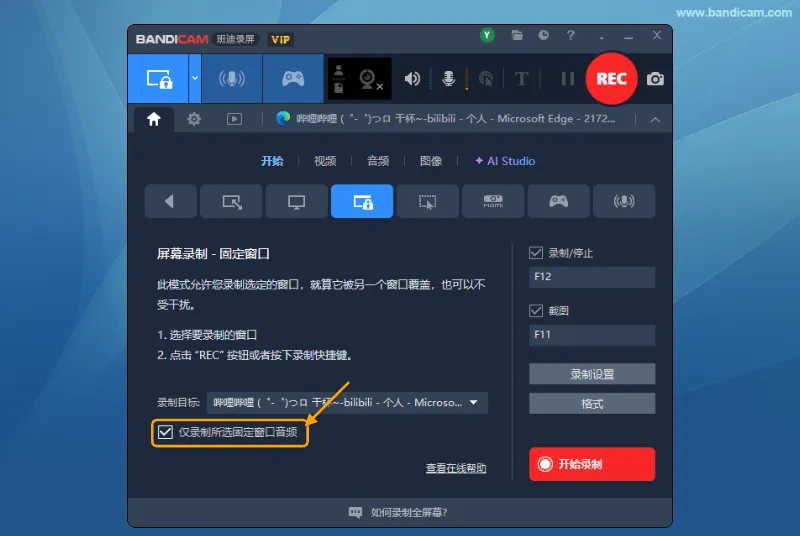The height and width of the screenshot is (536, 800).
Task: Click the back arrow mode button
Action: click(170, 201)
